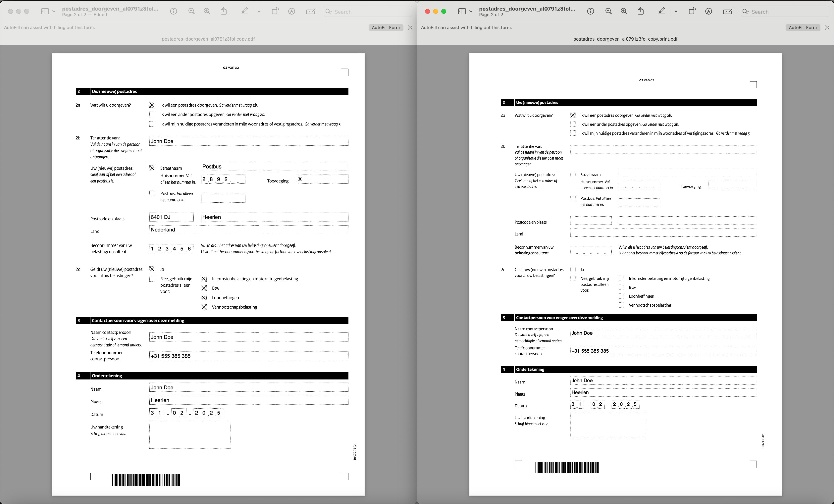
Task: Check the Straatnaam checkbox in right document
Action: (573, 175)
